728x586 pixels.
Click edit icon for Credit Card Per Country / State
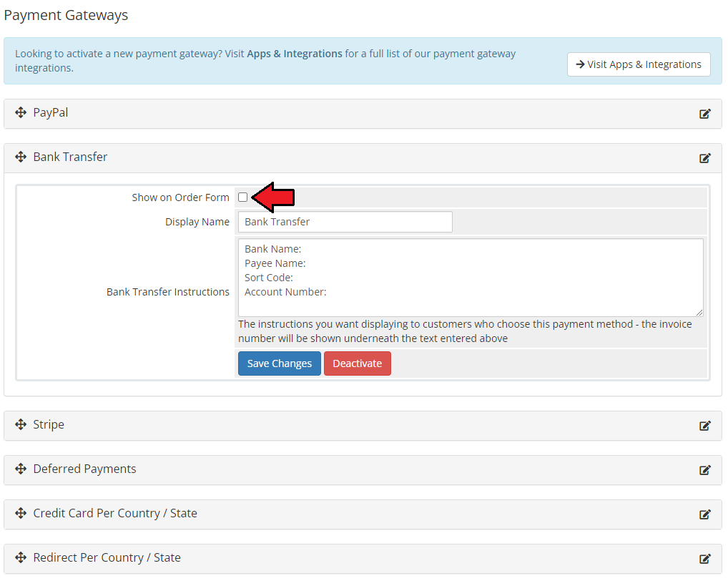click(x=705, y=514)
